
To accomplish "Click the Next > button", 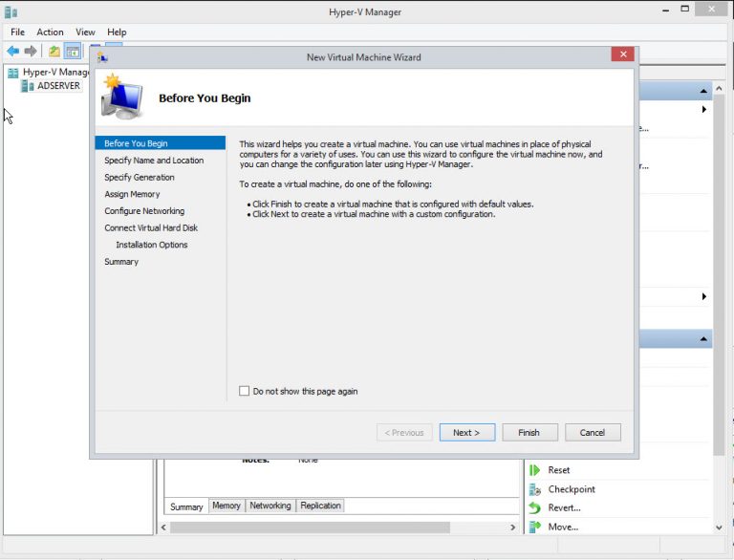I will [467, 433].
